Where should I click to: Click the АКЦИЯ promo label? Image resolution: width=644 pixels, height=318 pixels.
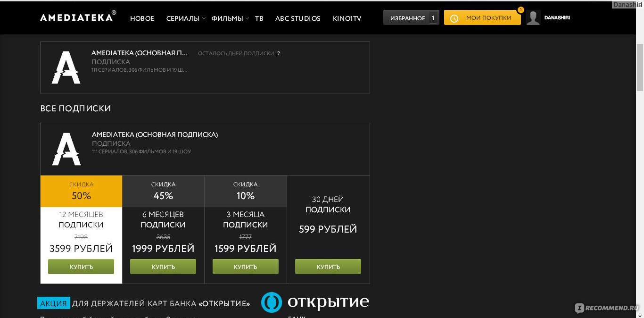(53, 303)
